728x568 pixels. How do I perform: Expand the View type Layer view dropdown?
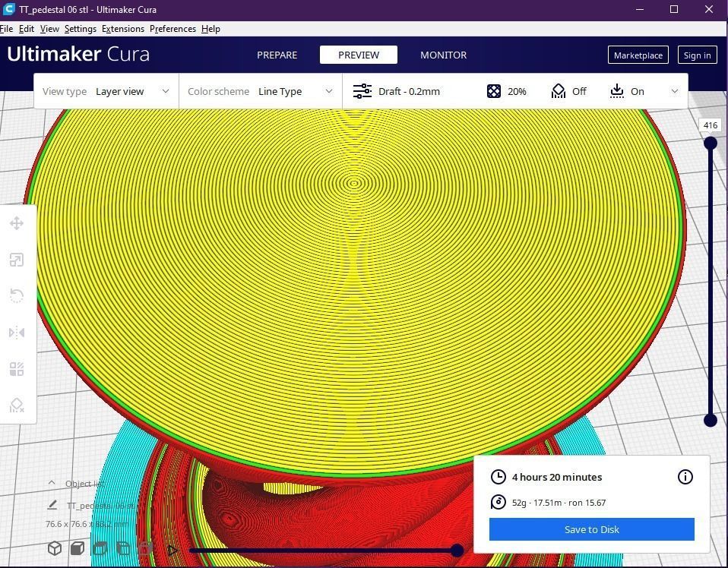click(106, 91)
